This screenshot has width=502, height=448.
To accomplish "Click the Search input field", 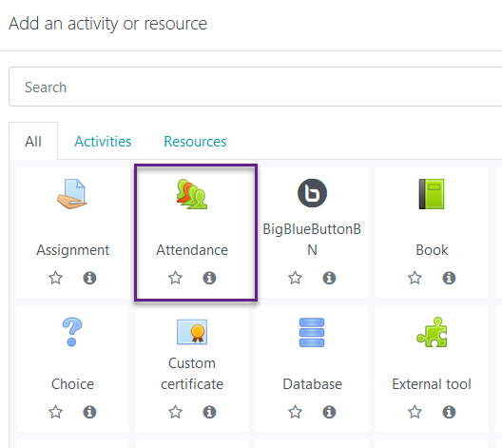I will point(255,87).
